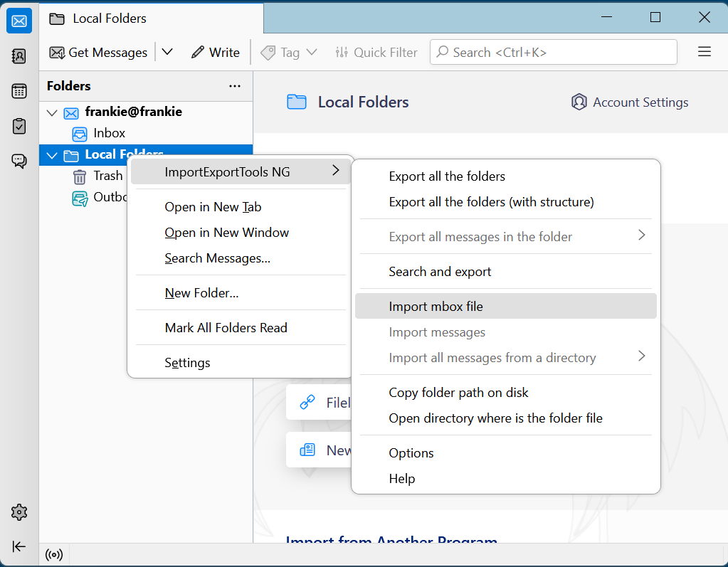This screenshot has width=728, height=567.
Task: Open the Calendar space icon
Action: pos(19,91)
